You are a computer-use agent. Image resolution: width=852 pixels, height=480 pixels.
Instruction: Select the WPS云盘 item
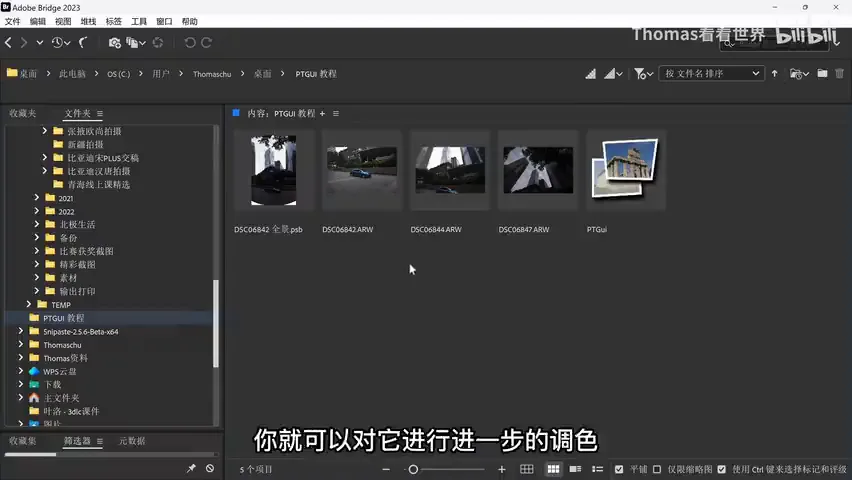tap(60, 371)
